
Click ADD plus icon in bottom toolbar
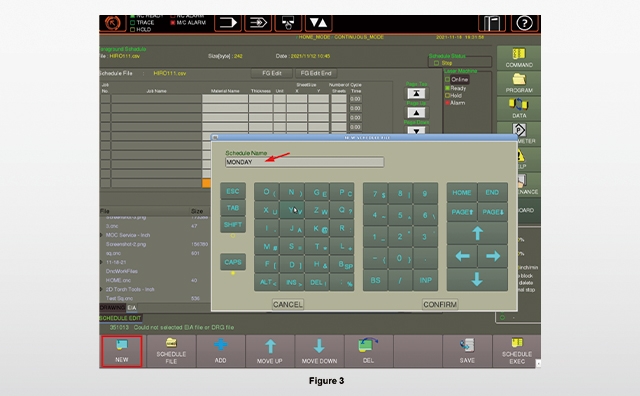point(220,352)
